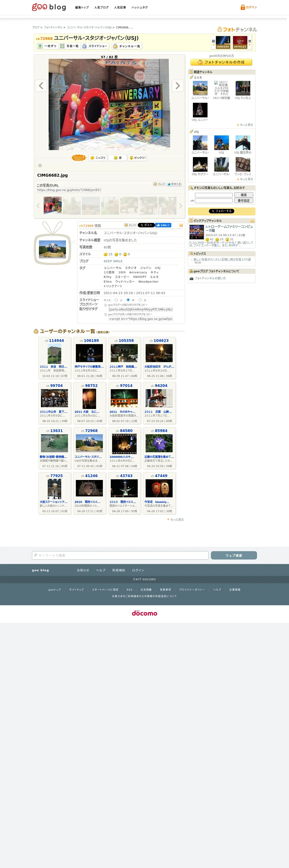Click the TV-shaped channel thumbnail icon
Image resolution: width=289 pixels, height=868 pixels.
tap(52, 243)
